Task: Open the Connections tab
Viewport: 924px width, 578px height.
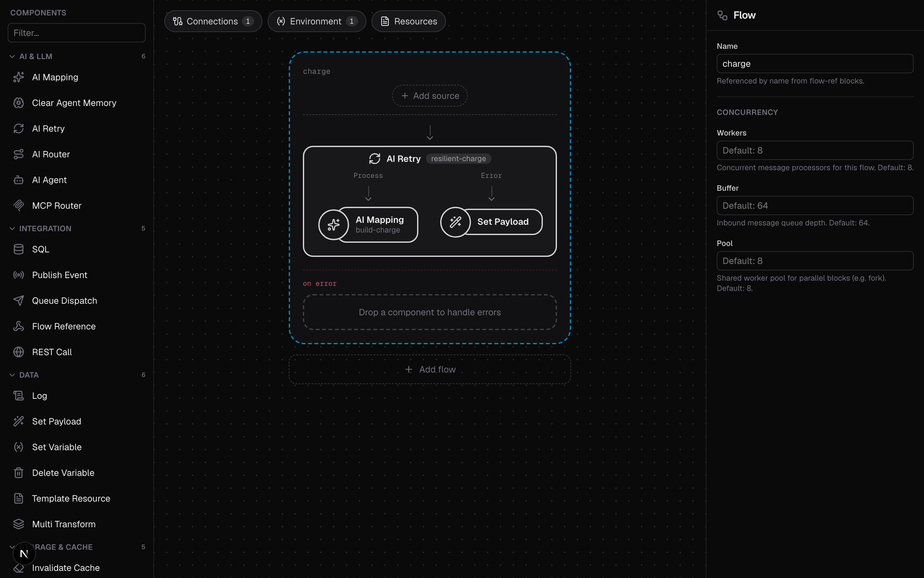Action: (213, 22)
